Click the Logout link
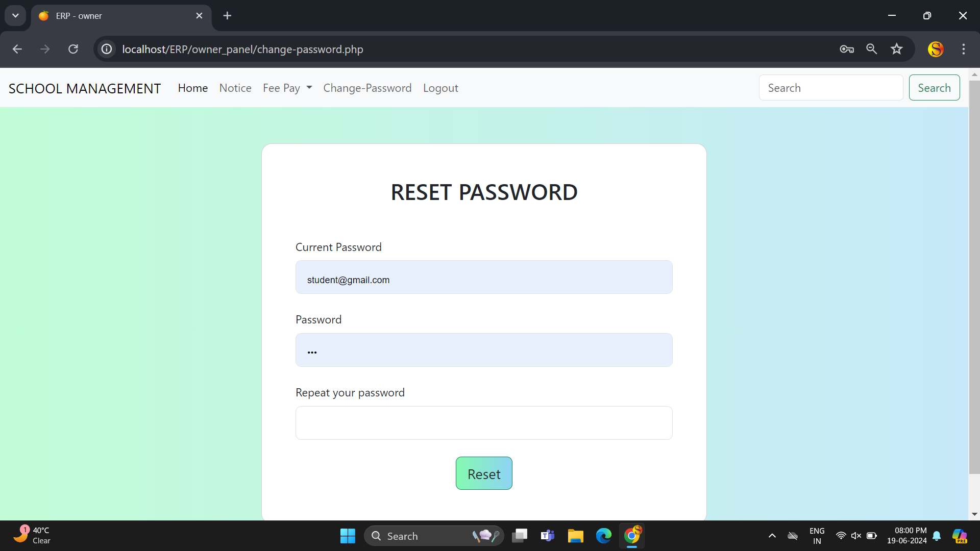Image resolution: width=980 pixels, height=551 pixels. [x=440, y=88]
